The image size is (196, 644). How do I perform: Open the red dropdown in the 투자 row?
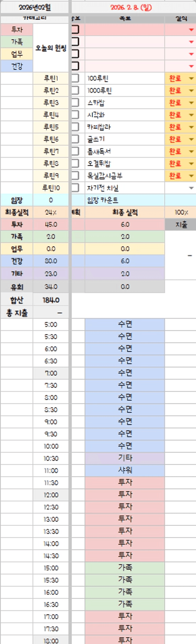click(191, 30)
